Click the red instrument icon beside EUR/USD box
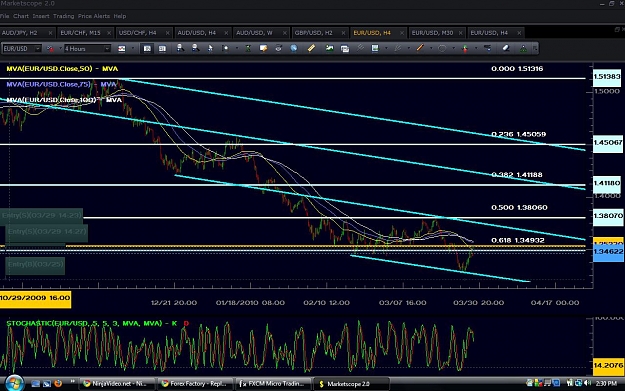625x391 pixels. [50, 49]
